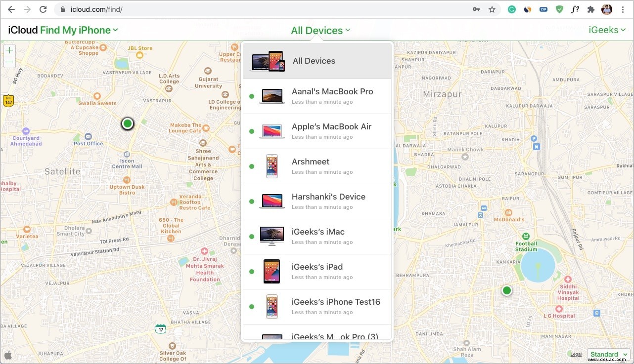Select iGeeks's iMac

point(317,237)
